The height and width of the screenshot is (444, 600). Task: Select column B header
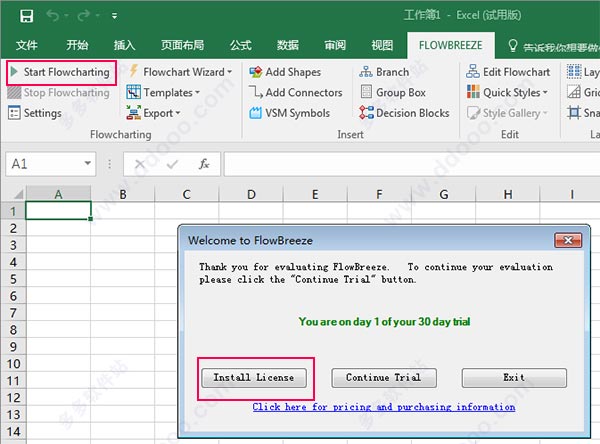click(123, 194)
